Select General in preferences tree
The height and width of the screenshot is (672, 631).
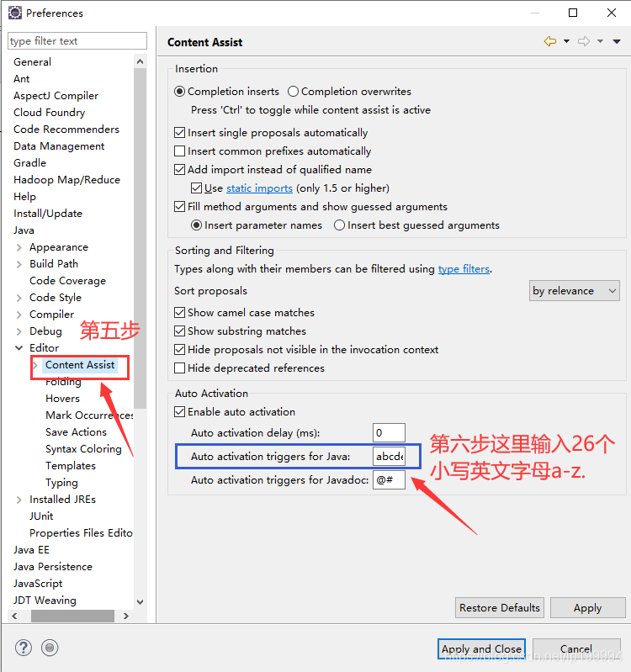[32, 62]
